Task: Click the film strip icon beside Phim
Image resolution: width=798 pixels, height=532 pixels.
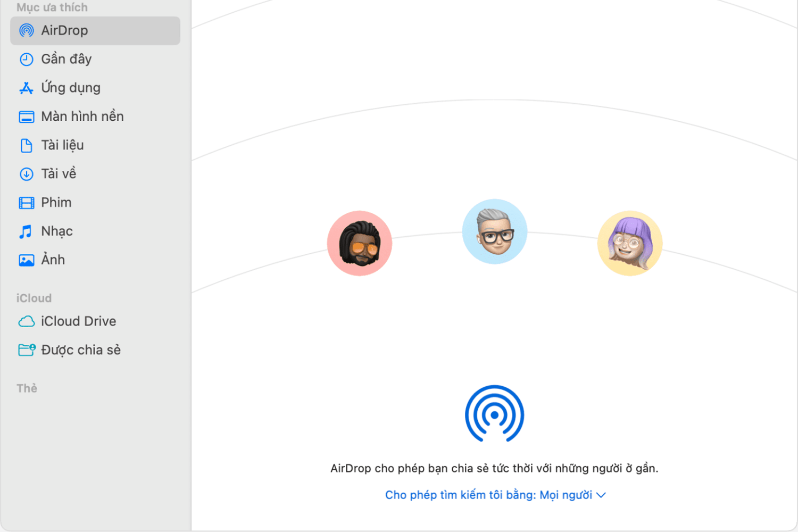Action: (x=27, y=203)
